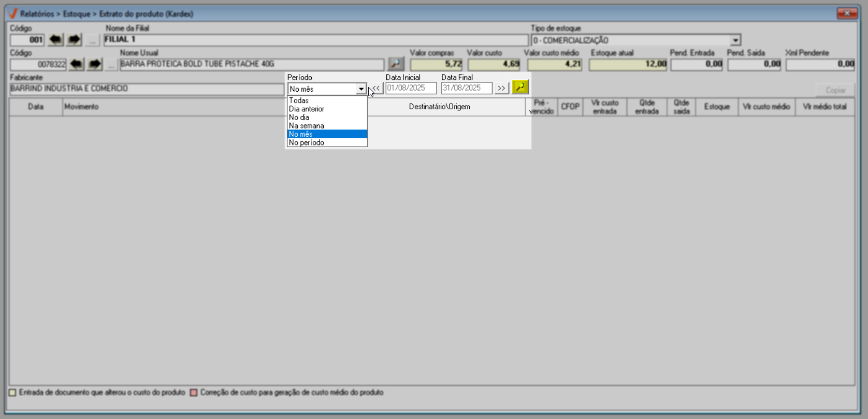The image size is (868, 419).
Task: Click pink legend swatch for cost correction
Action: (194, 393)
